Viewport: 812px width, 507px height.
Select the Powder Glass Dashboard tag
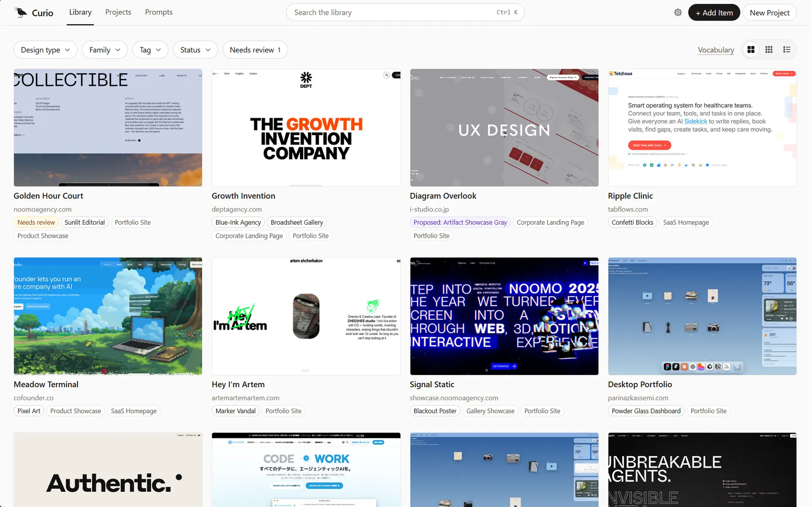pyautogui.click(x=646, y=411)
